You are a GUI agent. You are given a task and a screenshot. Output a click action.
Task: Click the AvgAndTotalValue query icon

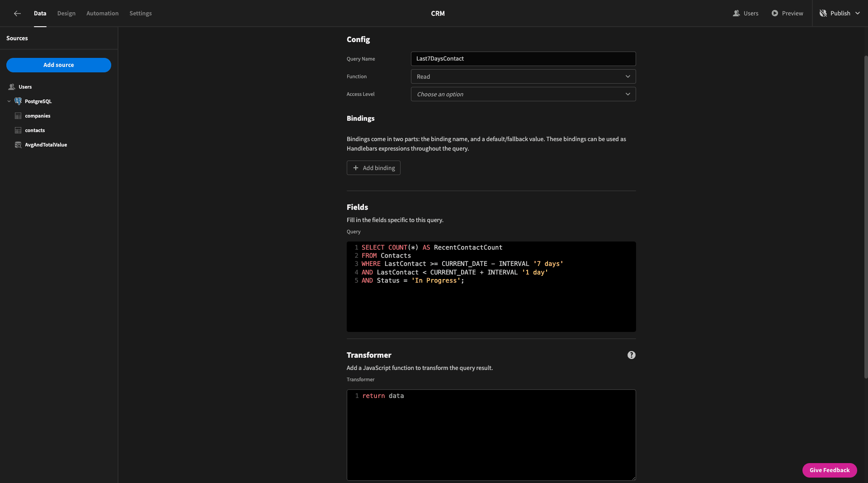(18, 145)
